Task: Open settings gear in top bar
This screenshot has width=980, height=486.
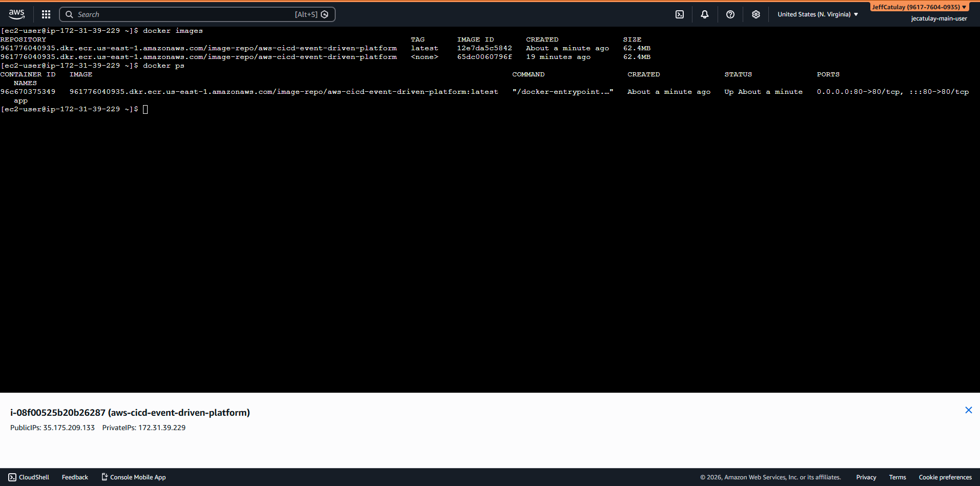Action: (756, 14)
